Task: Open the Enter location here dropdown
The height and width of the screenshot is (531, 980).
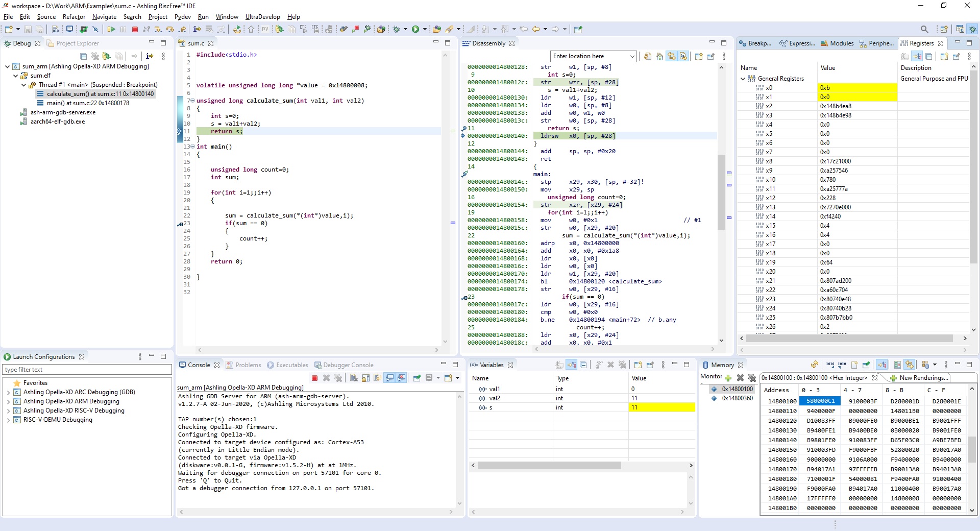Action: tap(632, 57)
